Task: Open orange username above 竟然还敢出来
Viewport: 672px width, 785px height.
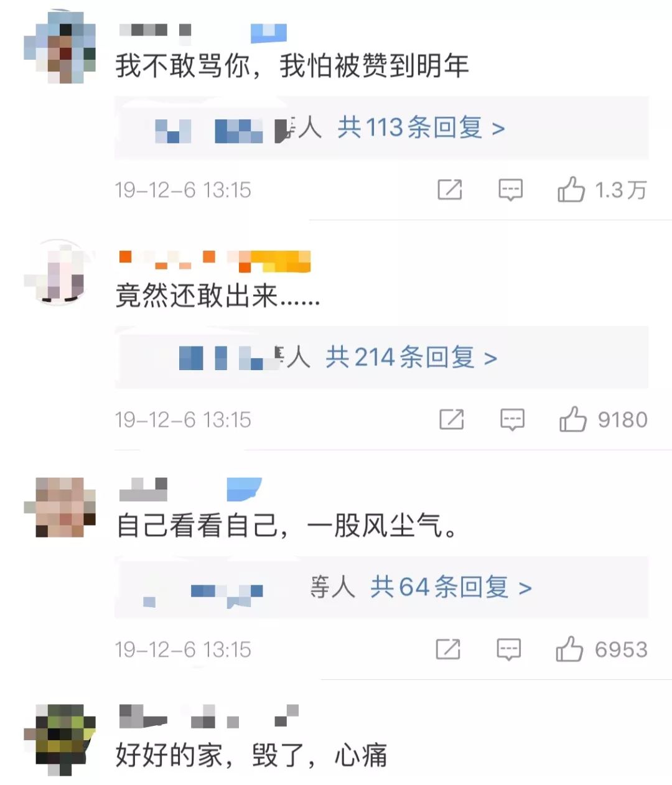Action: 215,261
